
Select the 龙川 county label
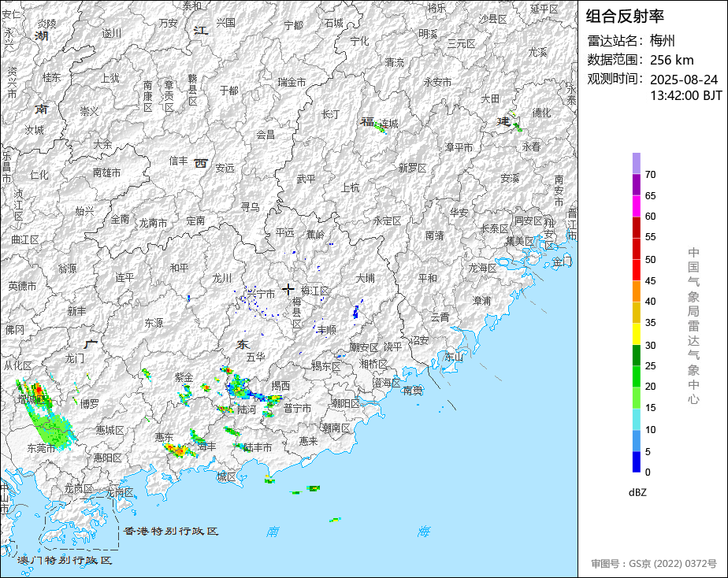coord(222,278)
